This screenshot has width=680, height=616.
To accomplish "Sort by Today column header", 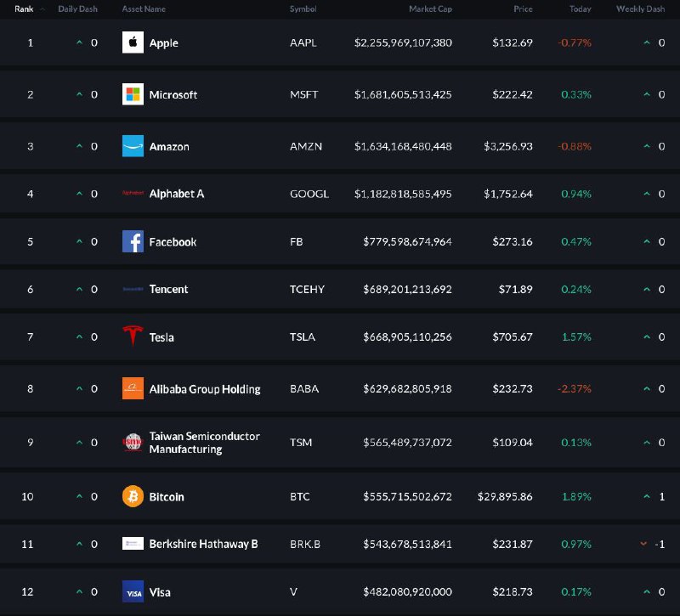I will coord(581,8).
